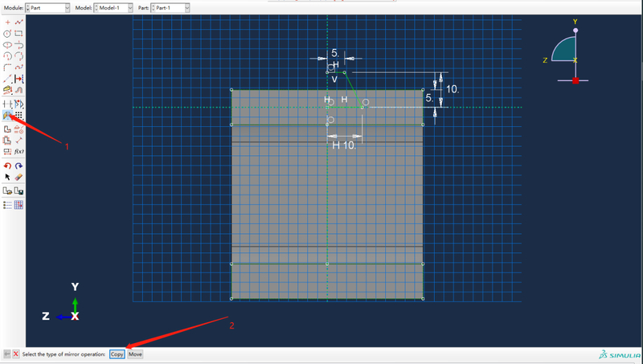Select the highlighted Translate/Mirror sketch tool
Image resolution: width=643 pixels, height=364 pixels.
pyautogui.click(x=7, y=116)
